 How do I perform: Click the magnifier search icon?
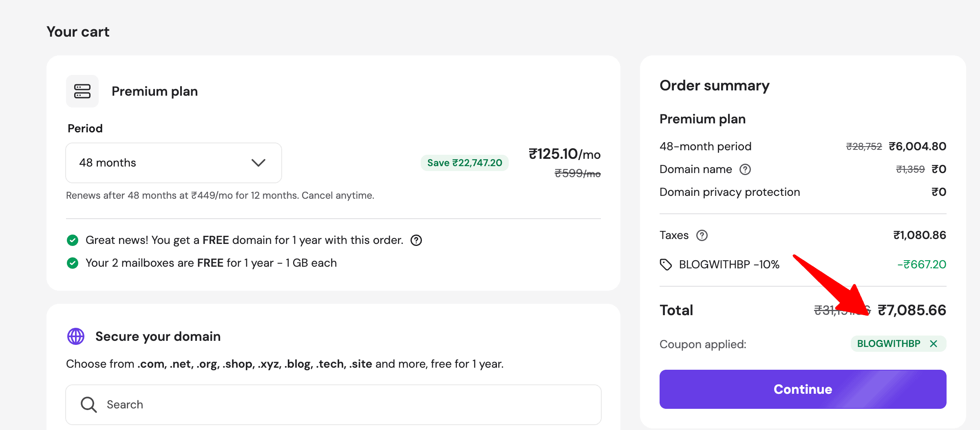tap(88, 404)
